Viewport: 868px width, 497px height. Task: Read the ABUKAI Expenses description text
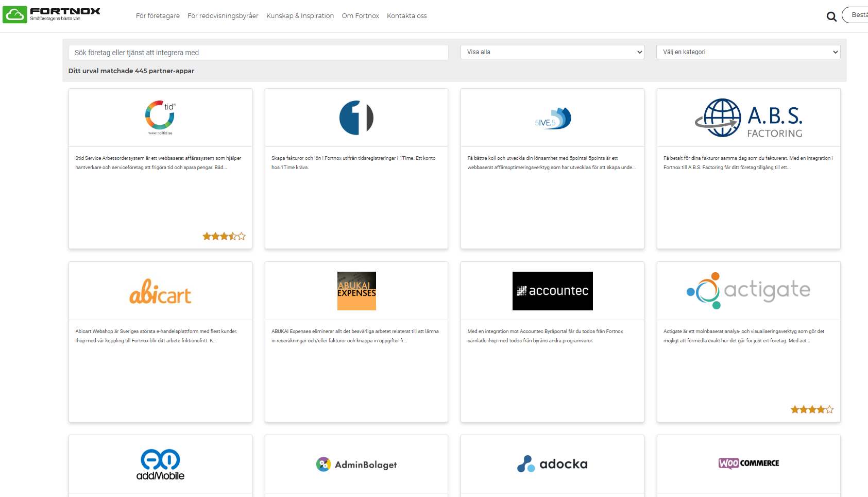click(x=355, y=336)
